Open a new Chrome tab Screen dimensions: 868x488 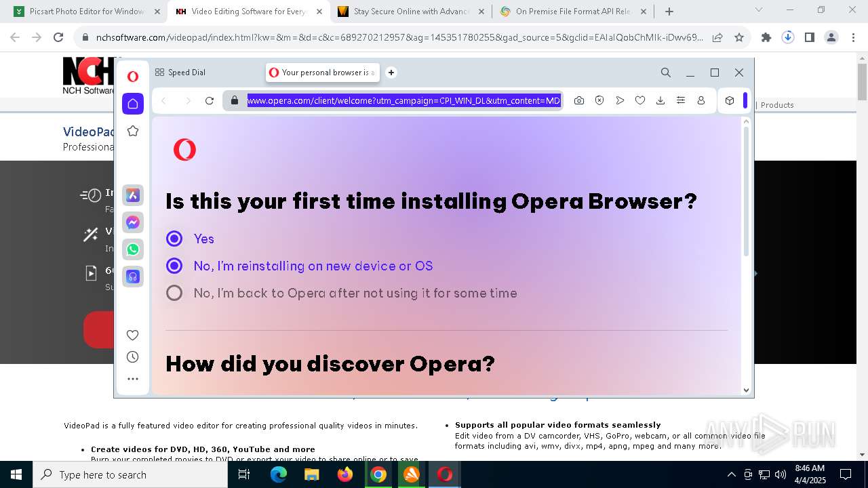[669, 12]
